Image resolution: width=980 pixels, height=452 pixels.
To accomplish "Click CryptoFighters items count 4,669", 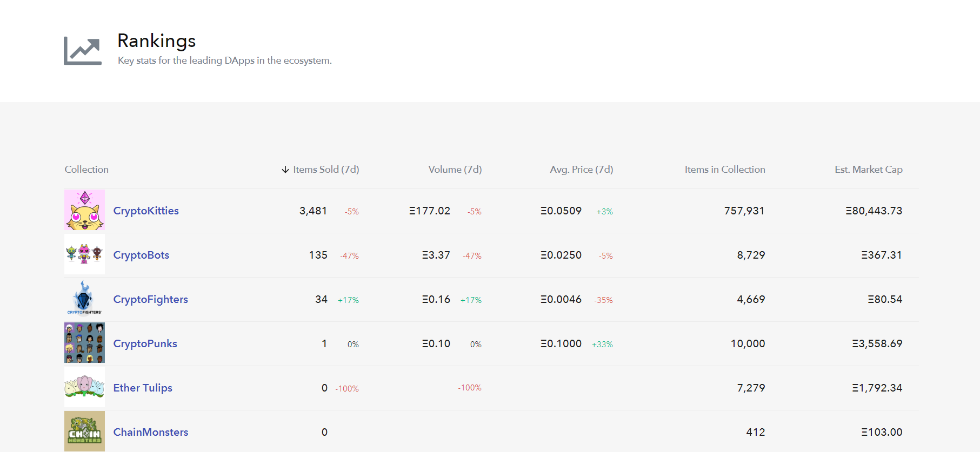I will (751, 299).
